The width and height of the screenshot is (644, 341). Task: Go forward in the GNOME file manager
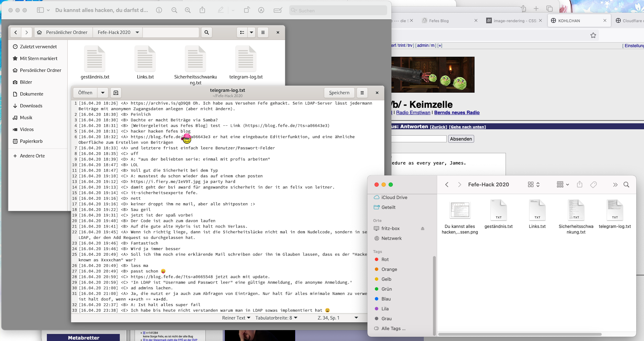pos(26,32)
